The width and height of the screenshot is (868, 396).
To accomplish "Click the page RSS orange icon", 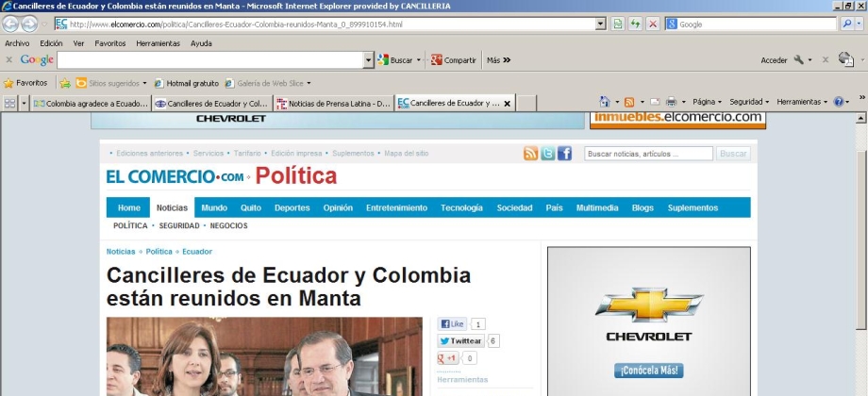I will (x=530, y=154).
